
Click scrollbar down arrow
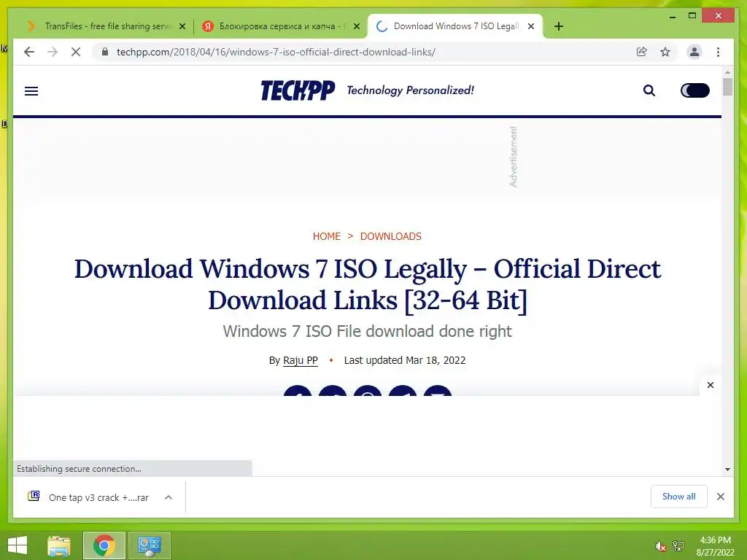click(727, 470)
